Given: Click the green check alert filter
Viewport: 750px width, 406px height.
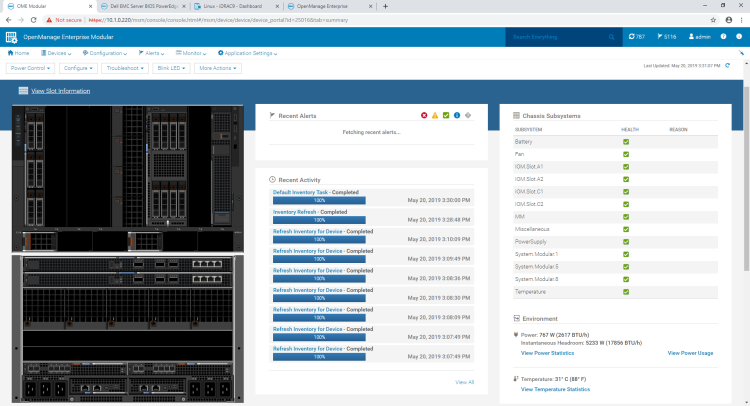Looking at the screenshot, I should click(x=446, y=115).
